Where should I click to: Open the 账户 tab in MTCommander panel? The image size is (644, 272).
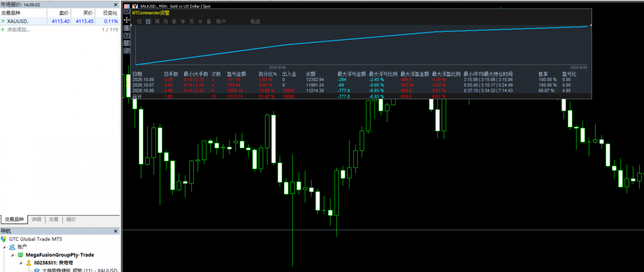[221, 22]
